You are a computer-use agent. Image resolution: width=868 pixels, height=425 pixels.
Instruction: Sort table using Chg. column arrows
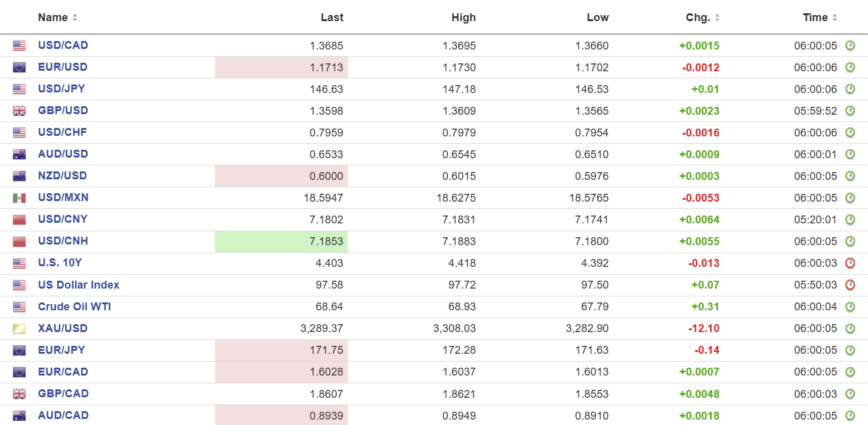click(x=717, y=18)
